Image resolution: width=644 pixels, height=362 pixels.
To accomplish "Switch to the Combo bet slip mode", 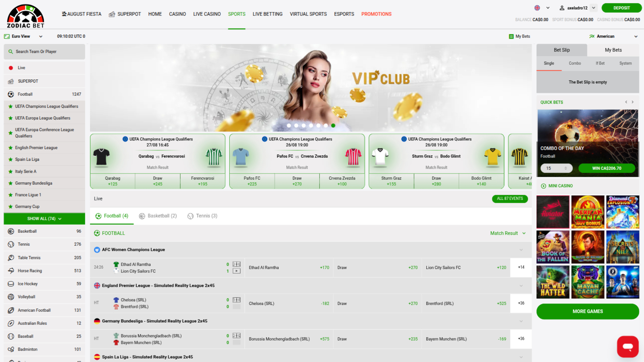I will [575, 63].
